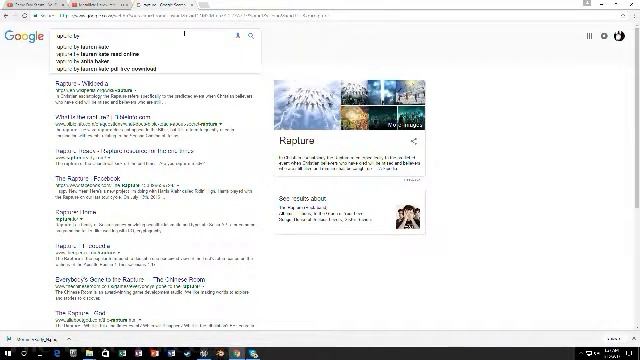
Task: Close the downloads bar
Action: 633,339
